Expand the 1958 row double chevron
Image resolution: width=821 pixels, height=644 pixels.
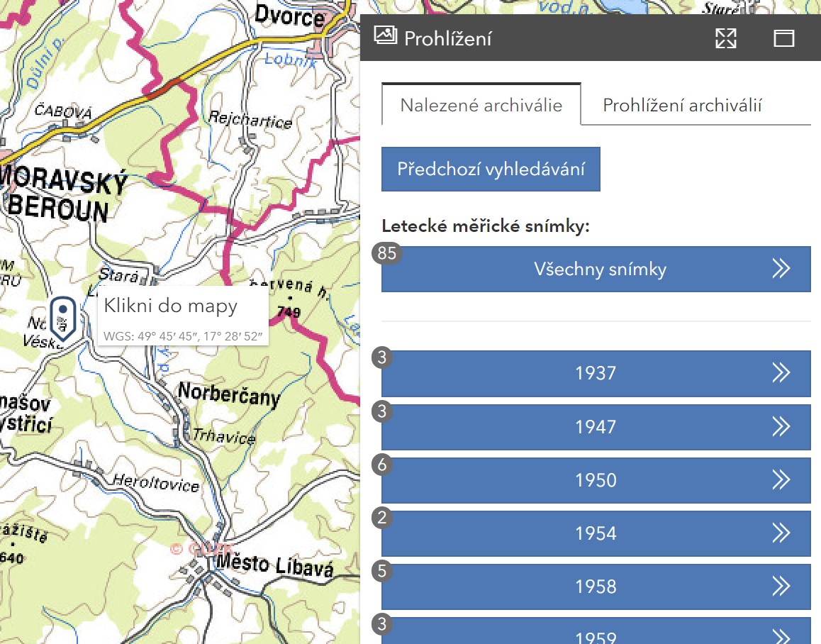click(781, 586)
